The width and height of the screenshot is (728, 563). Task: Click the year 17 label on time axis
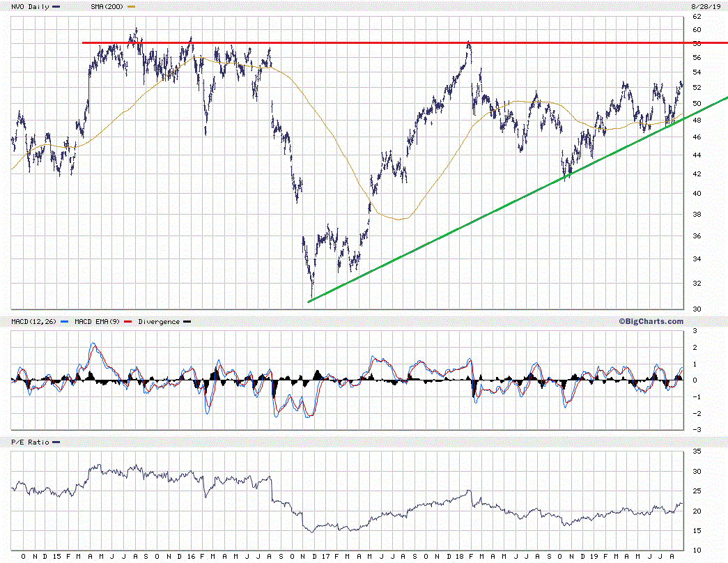click(x=325, y=556)
